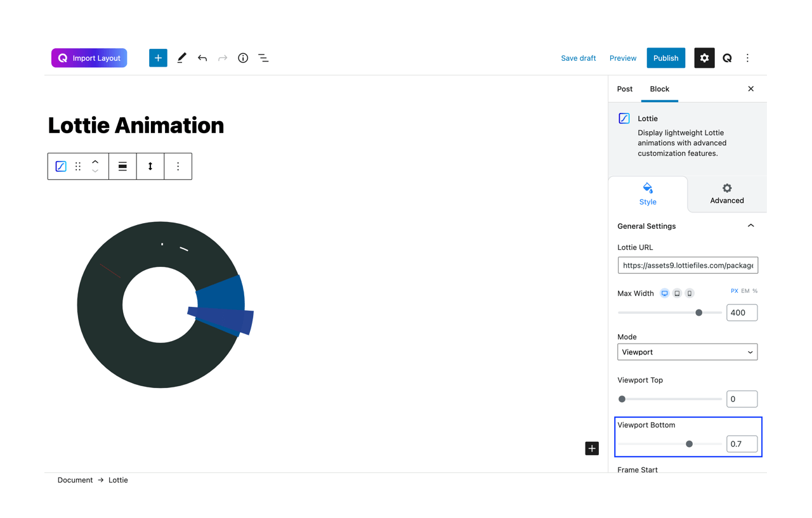Select mobile device for Max Width
The height and width of the screenshot is (518, 812).
click(690, 294)
